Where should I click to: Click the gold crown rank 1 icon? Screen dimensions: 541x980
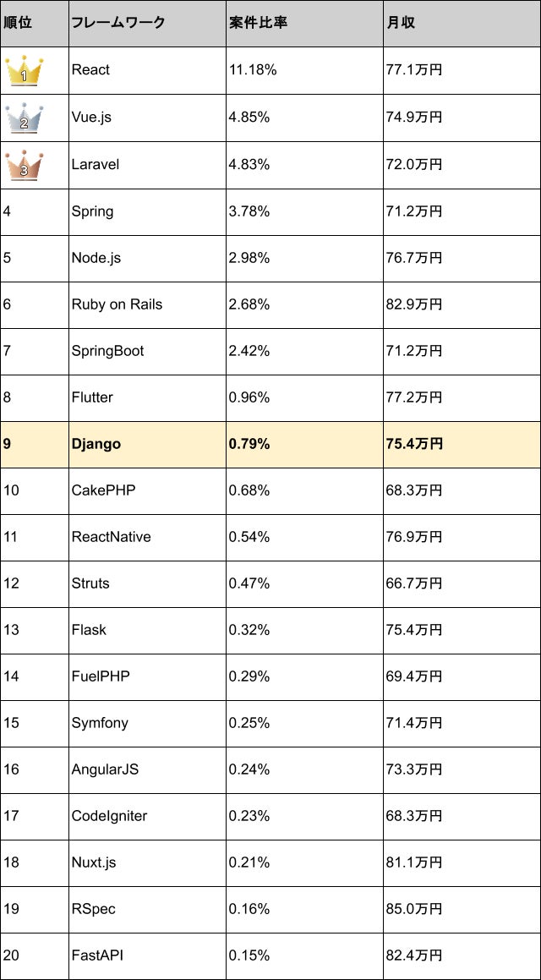(x=24, y=71)
